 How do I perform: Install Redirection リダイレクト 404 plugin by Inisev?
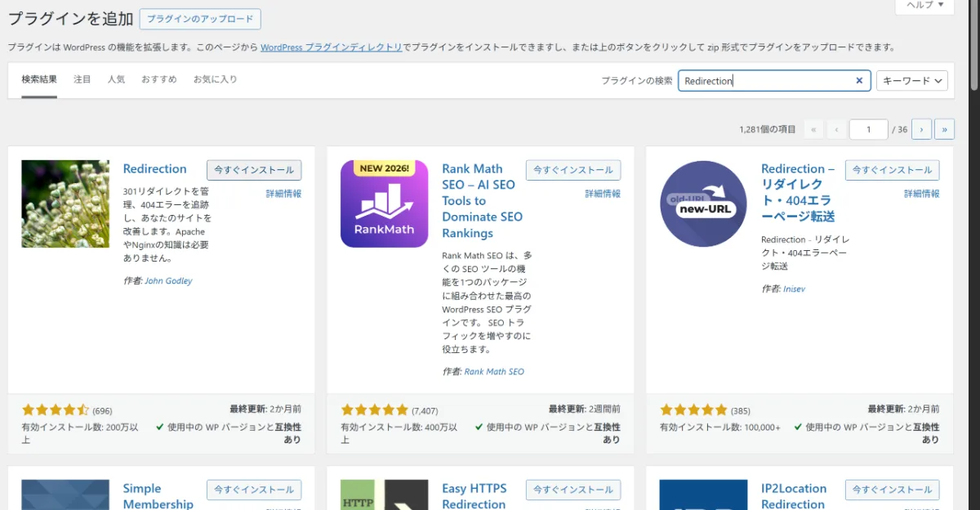[x=892, y=170]
